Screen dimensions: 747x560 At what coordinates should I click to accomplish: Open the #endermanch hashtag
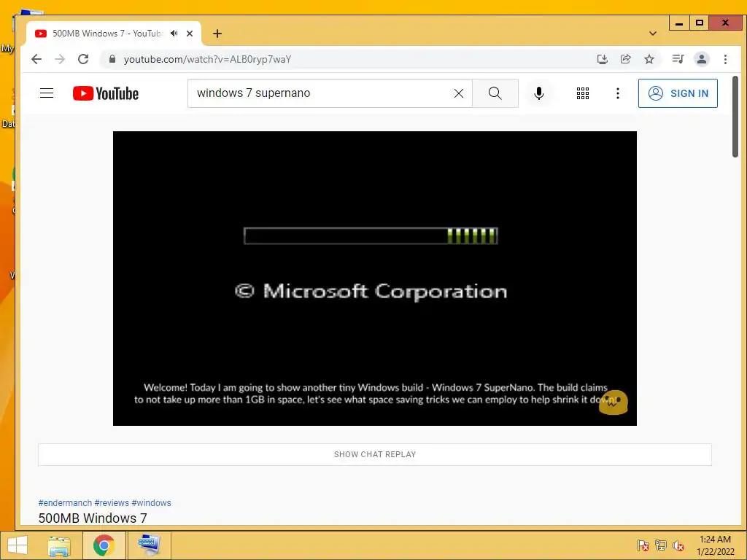tap(65, 503)
